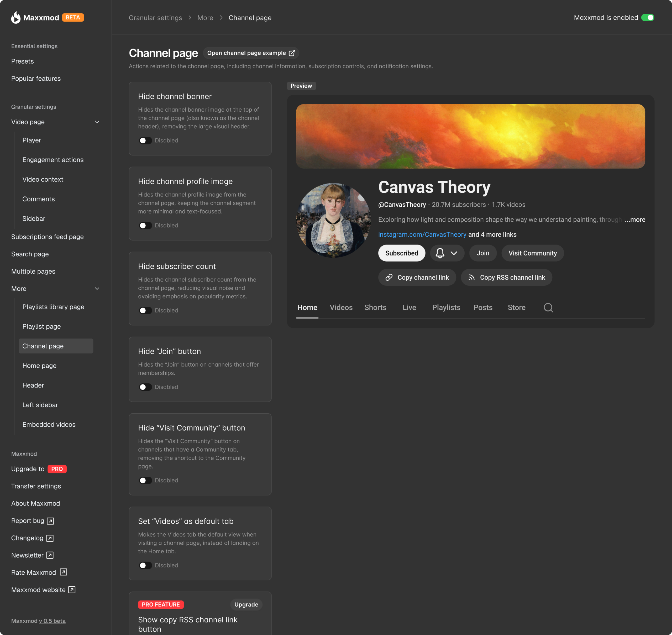
Task: Open the Home page sidebar item
Action: pos(39,366)
